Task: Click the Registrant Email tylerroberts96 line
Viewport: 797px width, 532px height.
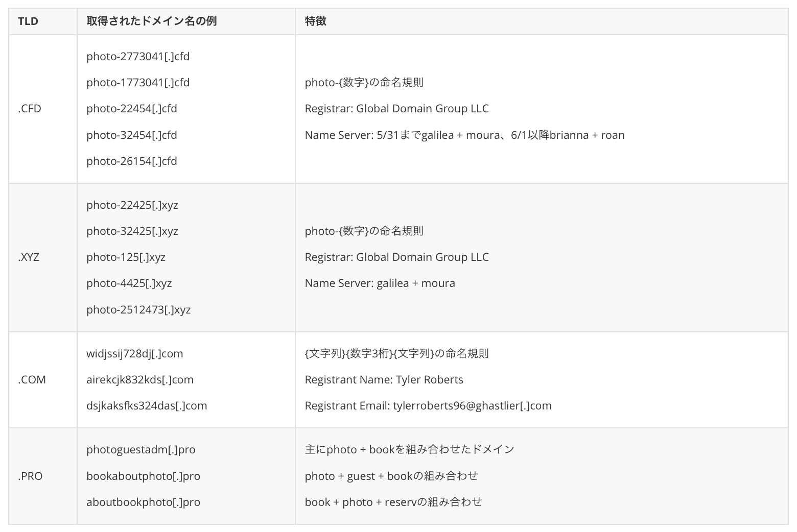Action: tap(429, 406)
